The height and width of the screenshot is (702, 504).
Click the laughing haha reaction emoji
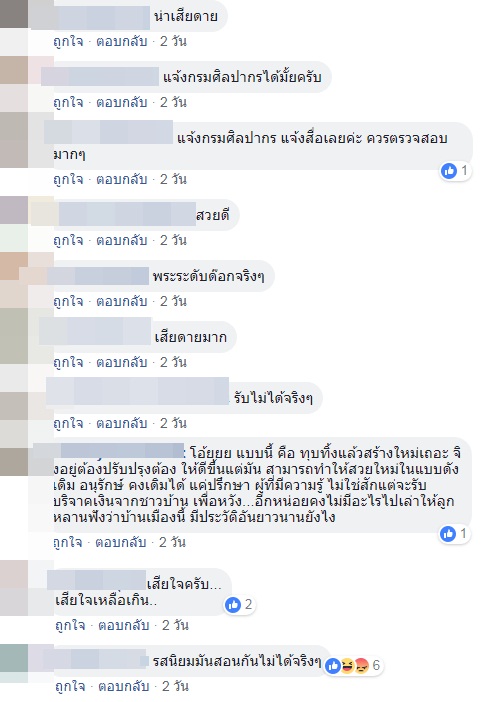coord(347,666)
